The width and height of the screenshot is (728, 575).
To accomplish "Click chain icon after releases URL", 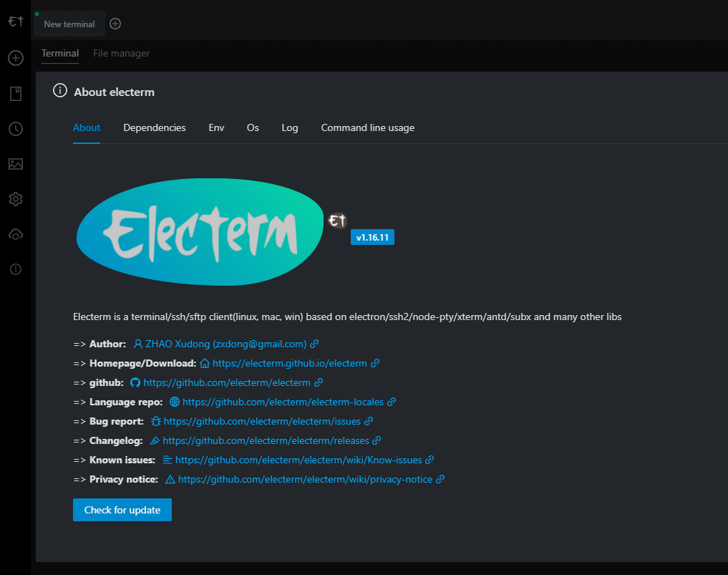I will (x=377, y=440).
